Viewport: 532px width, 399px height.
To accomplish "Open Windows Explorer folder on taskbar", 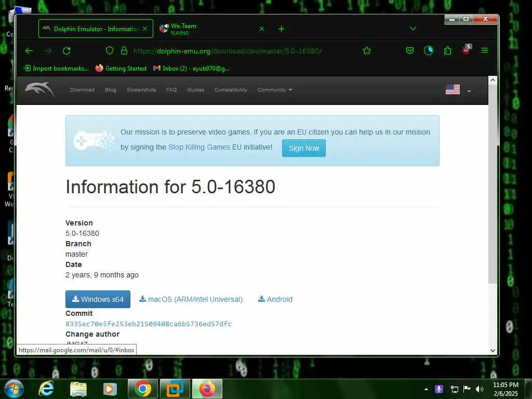I will point(78,389).
